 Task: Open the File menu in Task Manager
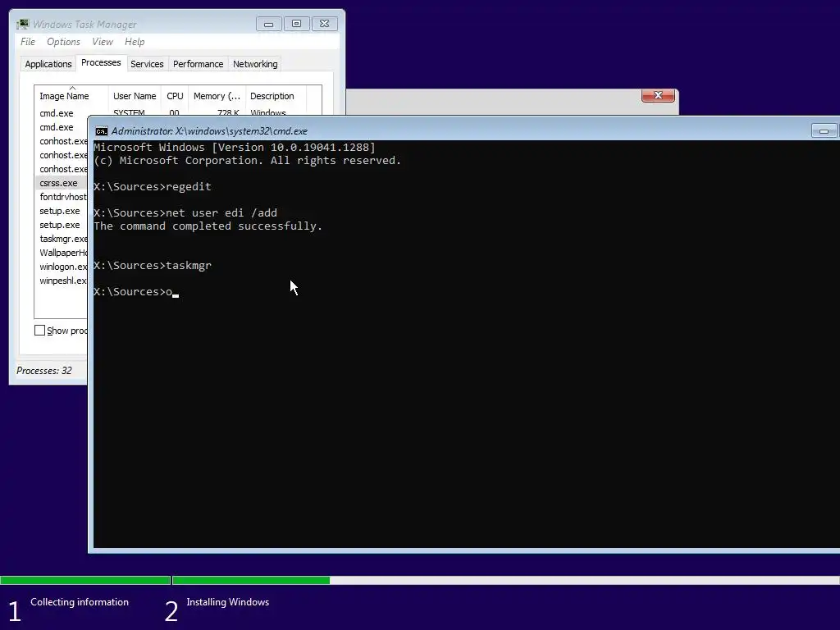pos(28,42)
